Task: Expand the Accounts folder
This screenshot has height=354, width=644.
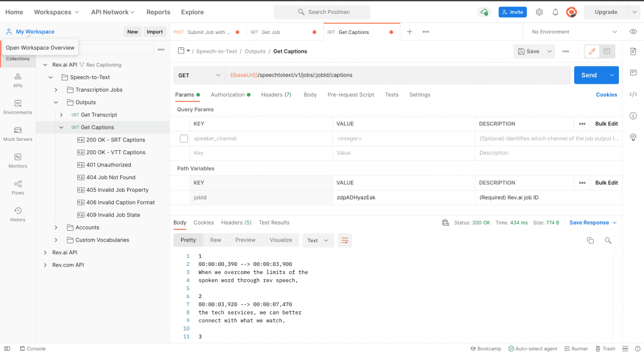Action: point(56,228)
